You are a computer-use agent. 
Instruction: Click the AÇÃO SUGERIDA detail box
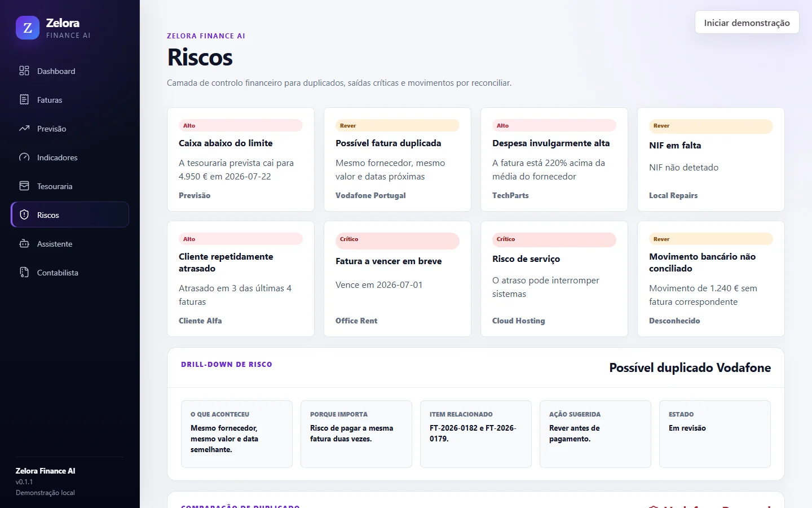click(595, 434)
